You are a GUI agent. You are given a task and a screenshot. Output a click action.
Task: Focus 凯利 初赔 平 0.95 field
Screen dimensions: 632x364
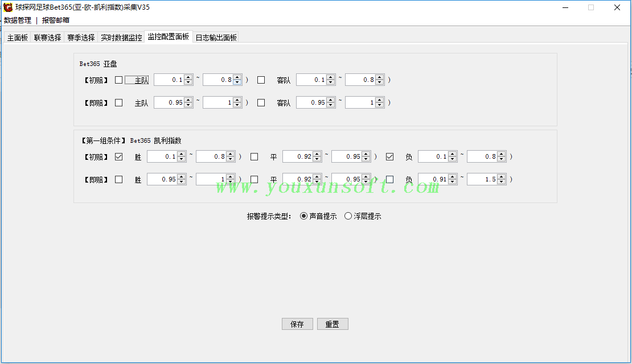pos(347,156)
